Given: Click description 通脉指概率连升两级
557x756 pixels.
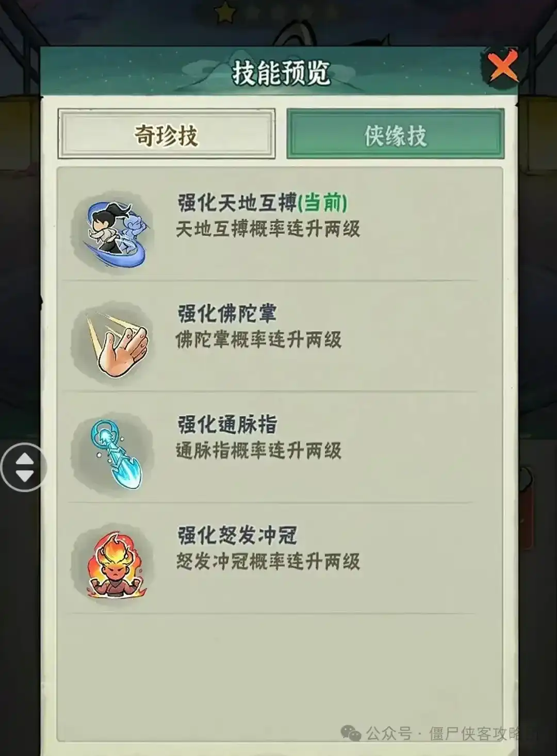Looking at the screenshot, I should pyautogui.click(x=259, y=450).
